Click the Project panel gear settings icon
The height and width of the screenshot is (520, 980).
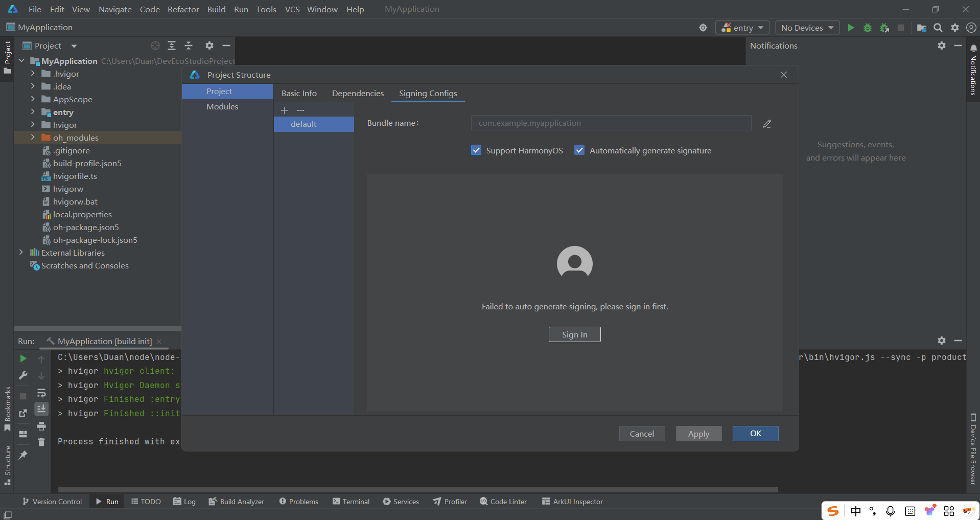click(209, 46)
